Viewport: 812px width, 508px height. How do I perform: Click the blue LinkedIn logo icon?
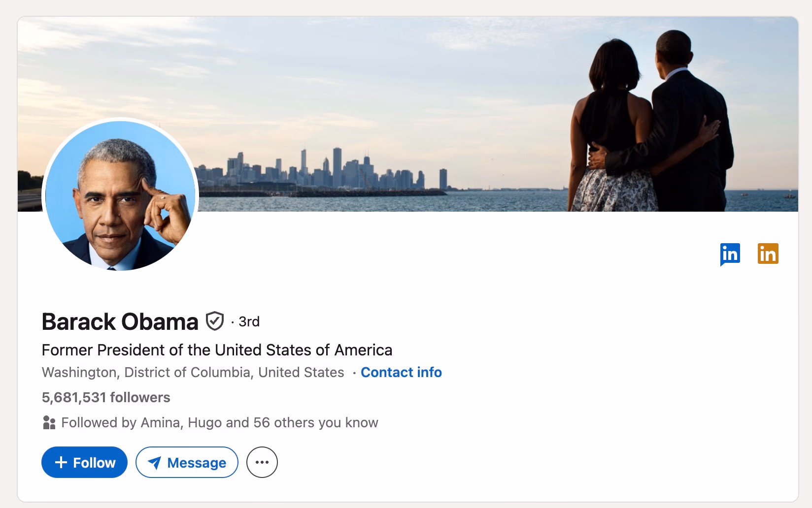[730, 254]
